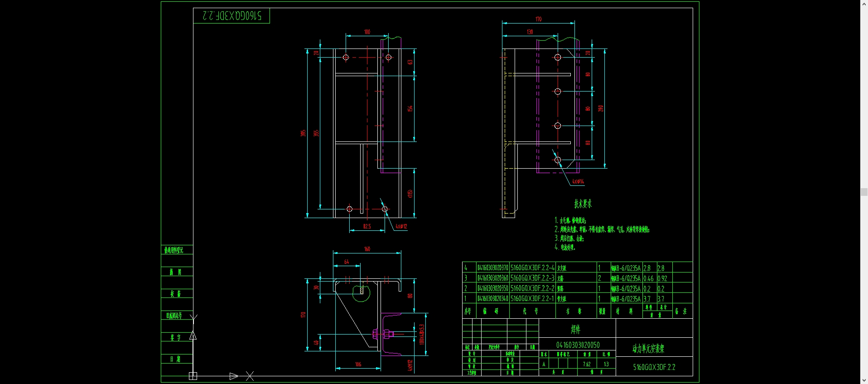The image size is (868, 384).
Task: Select part code 04160303020340
Action: pyautogui.click(x=492, y=299)
